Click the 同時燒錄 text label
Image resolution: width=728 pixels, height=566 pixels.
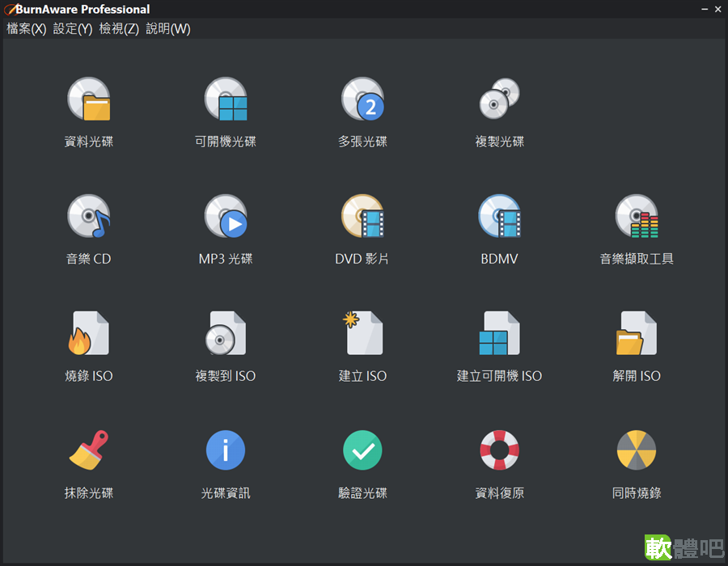tap(637, 492)
